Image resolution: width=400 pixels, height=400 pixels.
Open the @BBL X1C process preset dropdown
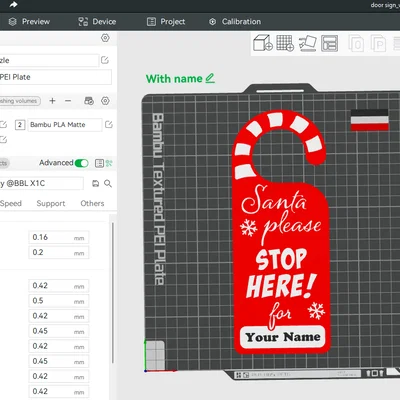(42, 183)
